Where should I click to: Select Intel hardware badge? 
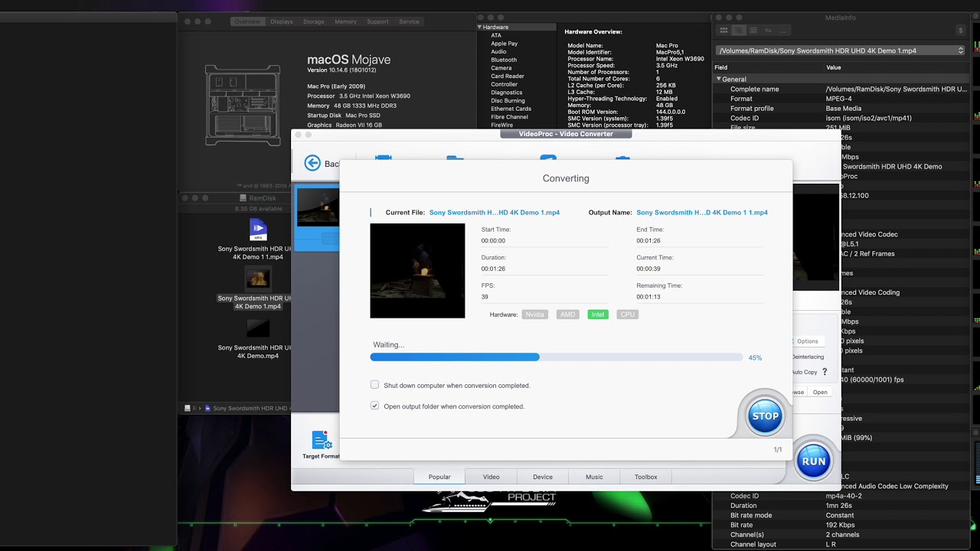click(598, 315)
